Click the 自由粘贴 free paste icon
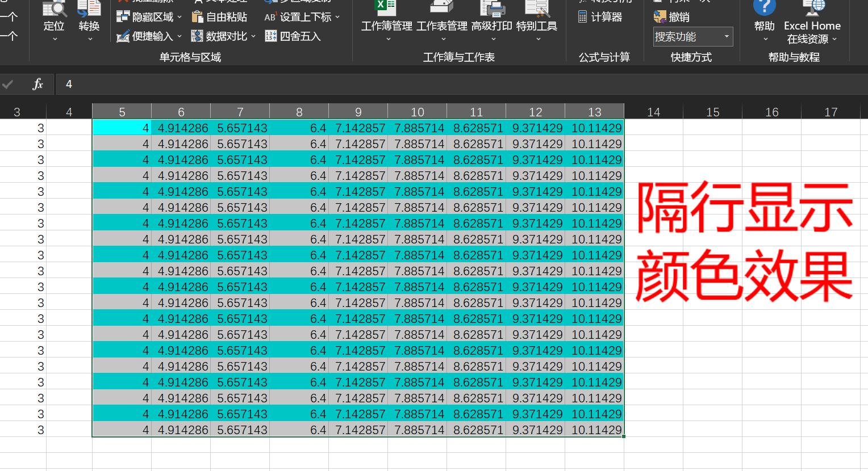This screenshot has width=868, height=471. pos(197,17)
